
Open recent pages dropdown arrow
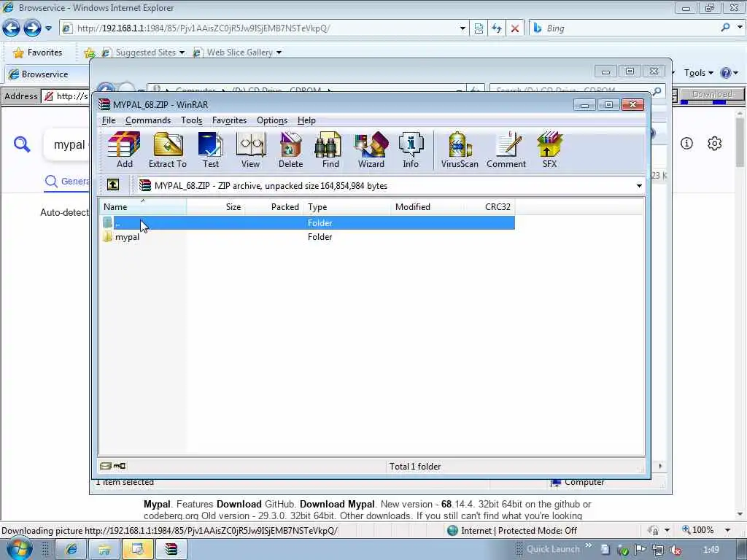(49, 28)
